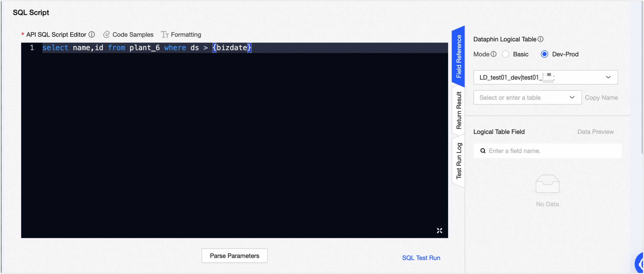
Task: Click the API SQL Script Editor info icon
Action: 92,34
